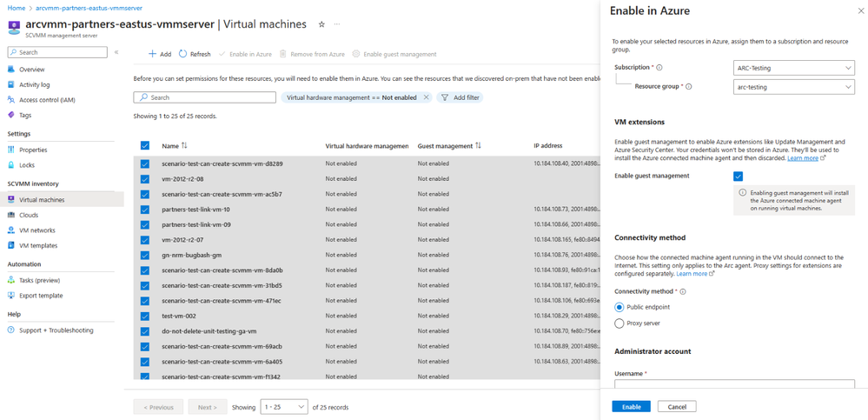Click the VM networks icon
The width and height of the screenshot is (868, 420).
[x=11, y=230]
